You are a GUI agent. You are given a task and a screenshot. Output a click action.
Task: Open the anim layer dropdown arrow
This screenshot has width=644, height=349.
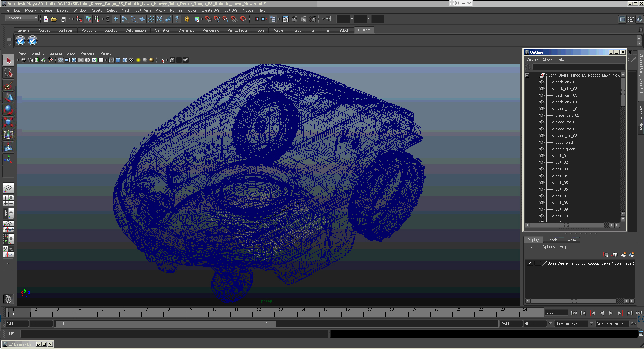(550, 324)
